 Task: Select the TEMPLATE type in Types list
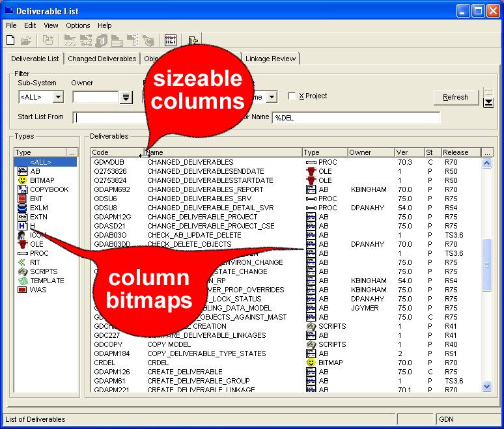47,281
